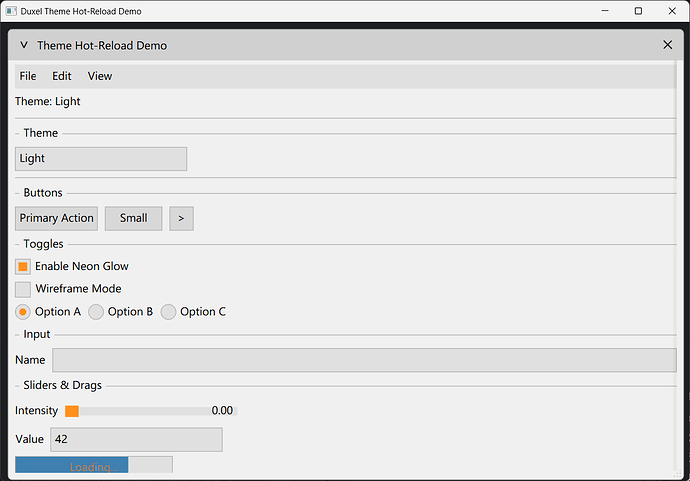The image size is (690, 481).
Task: Select the Option B radio button
Action: coord(95,312)
